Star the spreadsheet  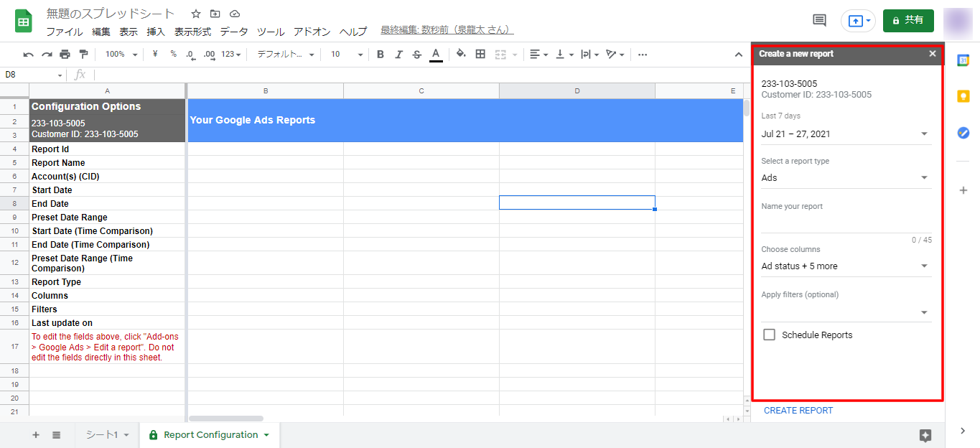pyautogui.click(x=196, y=14)
